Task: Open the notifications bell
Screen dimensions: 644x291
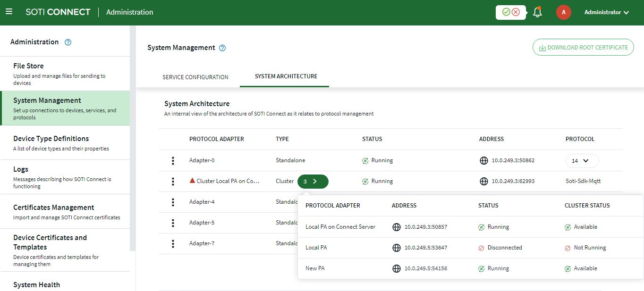Action: click(537, 12)
